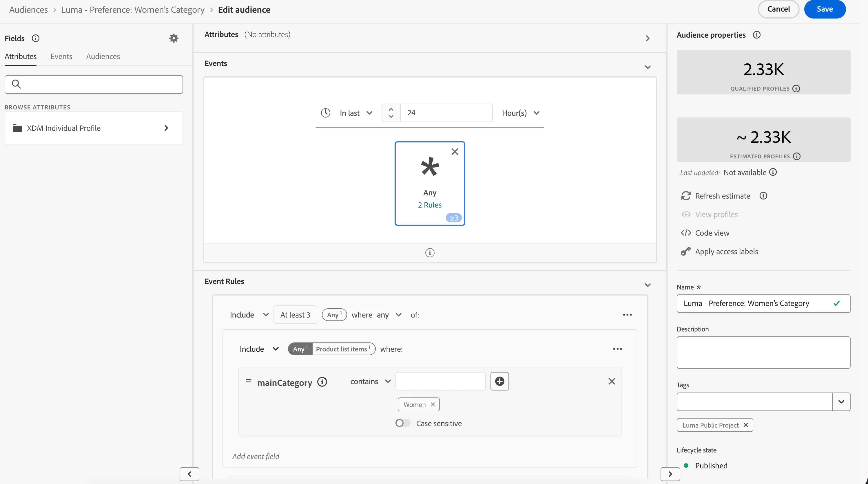Click the asterisk Any event icon
Image resolution: width=868 pixels, height=484 pixels.
coord(430,167)
